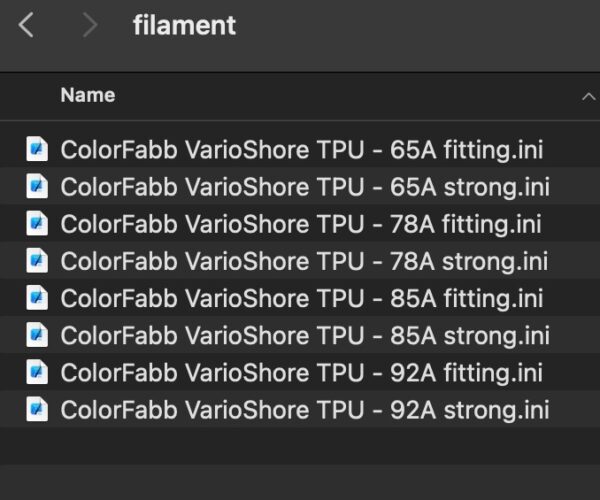The height and width of the screenshot is (500, 600).
Task: Select ColorFabb VarioShore TPU - 78A strong.ini
Action: click(300, 261)
